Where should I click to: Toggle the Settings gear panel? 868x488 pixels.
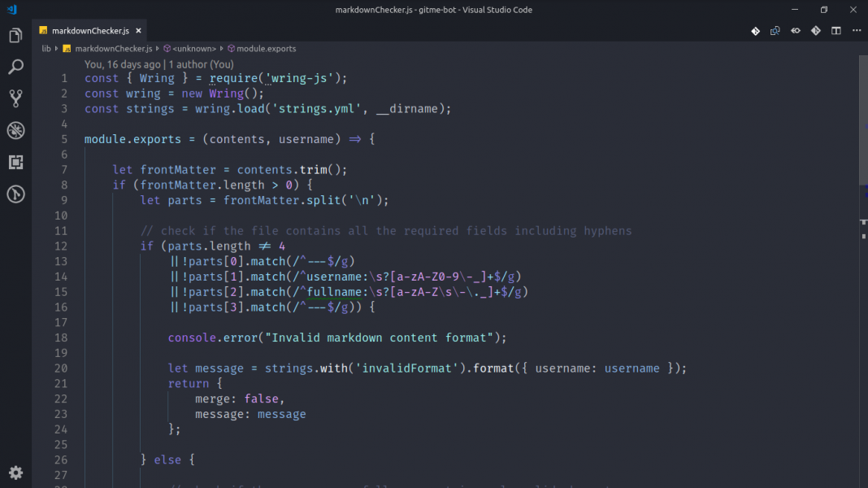pos(15,473)
